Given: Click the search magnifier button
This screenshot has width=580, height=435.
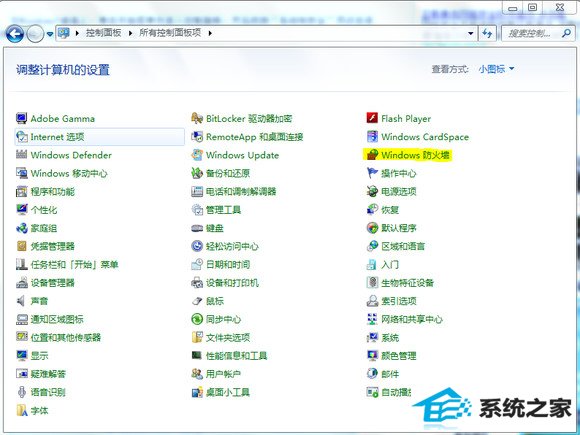Looking at the screenshot, I should tap(566, 33).
